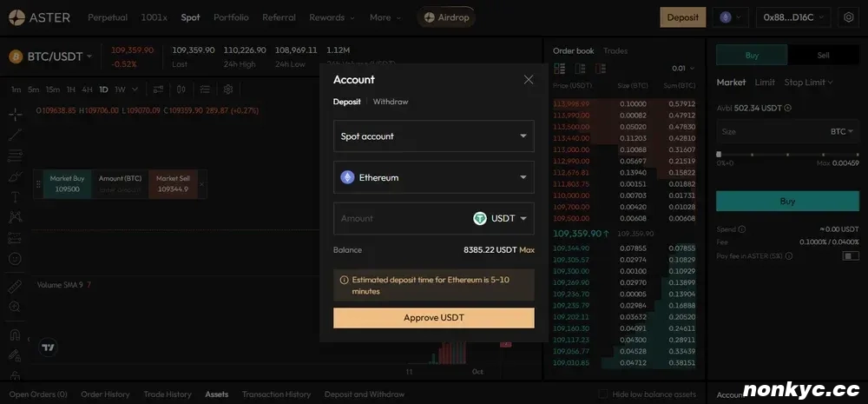Screen dimensions: 868x404
Task: Switch to the Sell side toggle
Action: pos(823,55)
